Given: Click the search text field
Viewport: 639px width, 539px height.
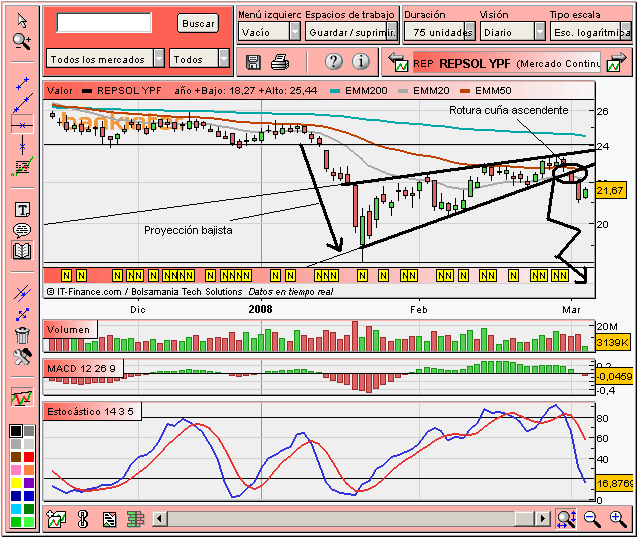Looking at the screenshot, I should click(104, 23).
